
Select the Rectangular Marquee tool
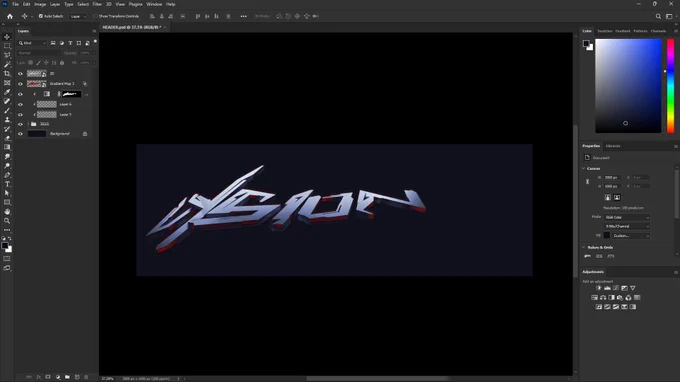tap(7, 46)
